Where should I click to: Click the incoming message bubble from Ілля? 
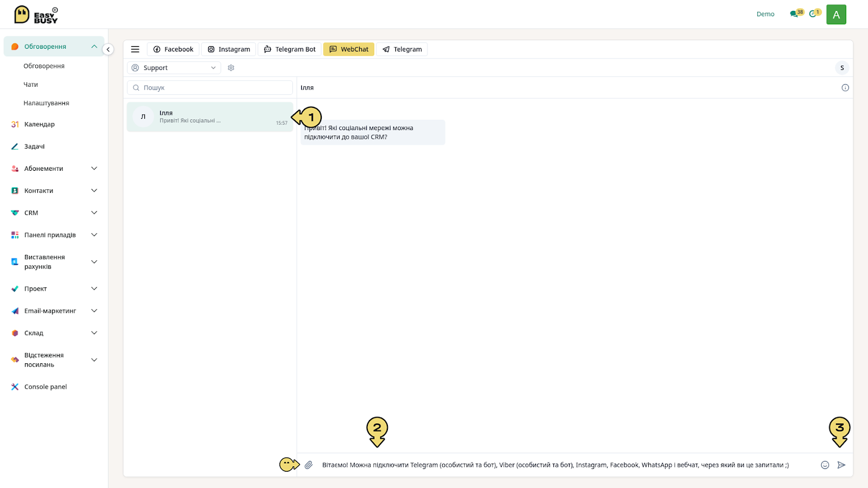coord(373,132)
